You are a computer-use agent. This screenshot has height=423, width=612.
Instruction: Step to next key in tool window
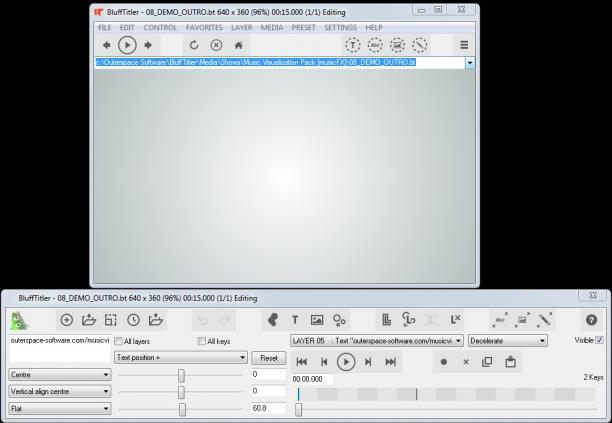[x=368, y=362]
